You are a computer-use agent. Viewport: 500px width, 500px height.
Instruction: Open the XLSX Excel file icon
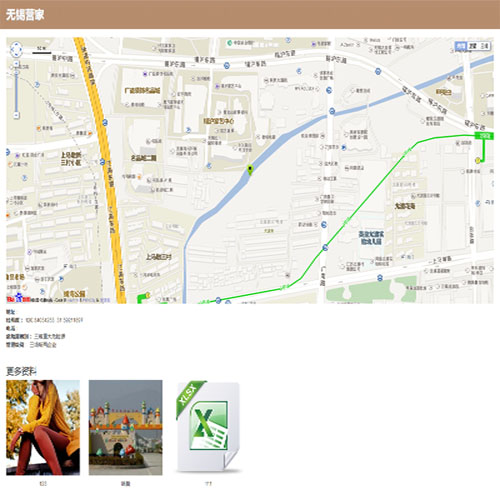point(208,427)
